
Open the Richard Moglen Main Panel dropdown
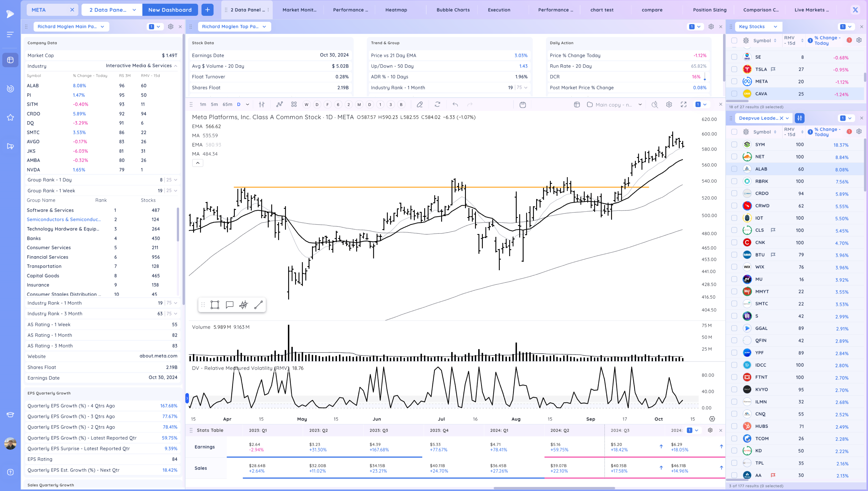pos(102,27)
